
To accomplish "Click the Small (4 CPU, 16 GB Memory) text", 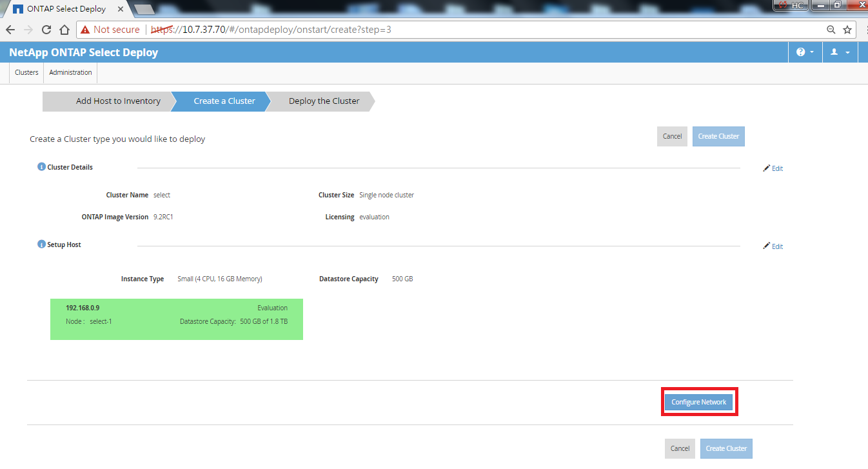I will [x=220, y=279].
